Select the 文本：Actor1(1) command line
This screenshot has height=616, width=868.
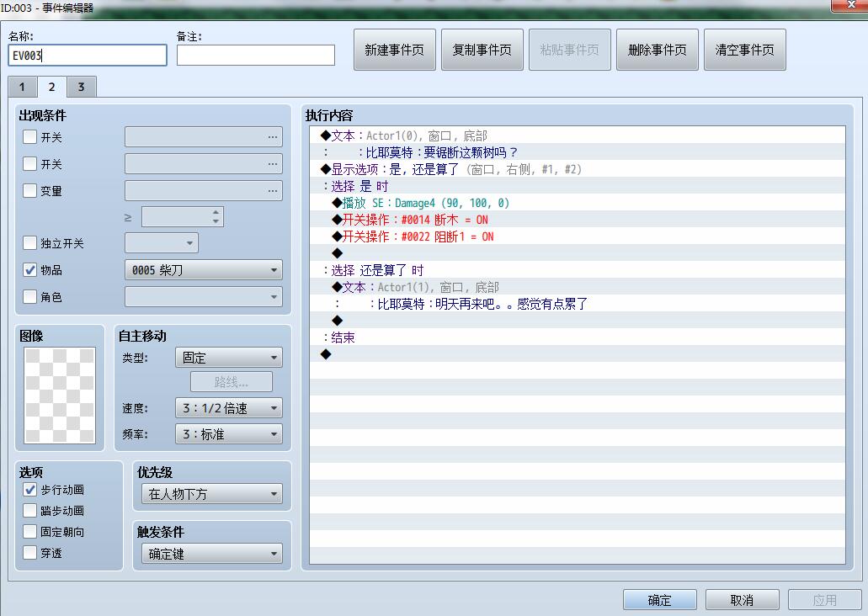click(x=578, y=287)
